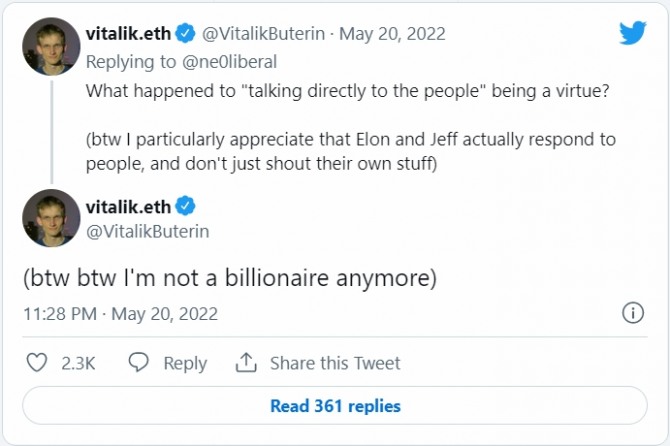Open lower vitalik.eth profile avatar
This screenshot has height=446, width=670.
(x=51, y=218)
